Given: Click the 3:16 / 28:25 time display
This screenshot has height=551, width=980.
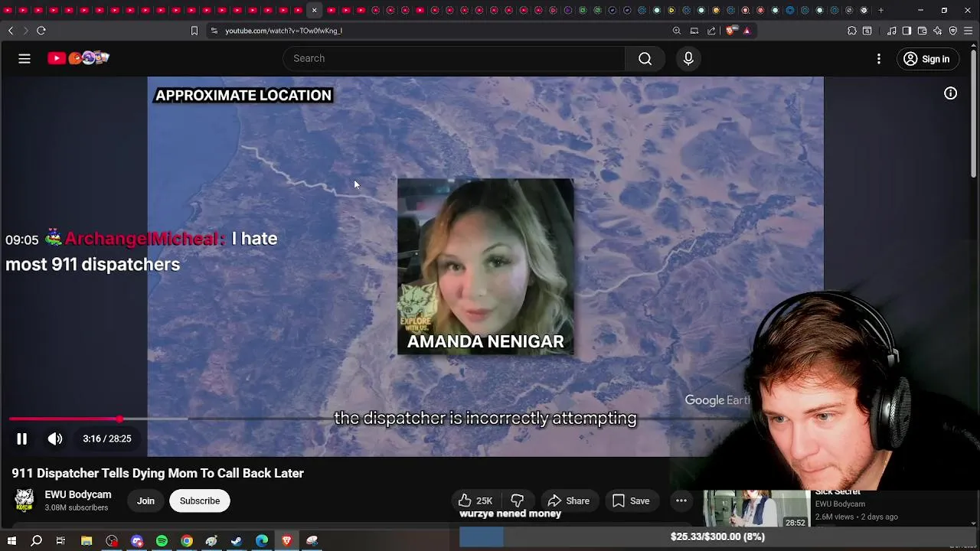Looking at the screenshot, I should pyautogui.click(x=107, y=439).
